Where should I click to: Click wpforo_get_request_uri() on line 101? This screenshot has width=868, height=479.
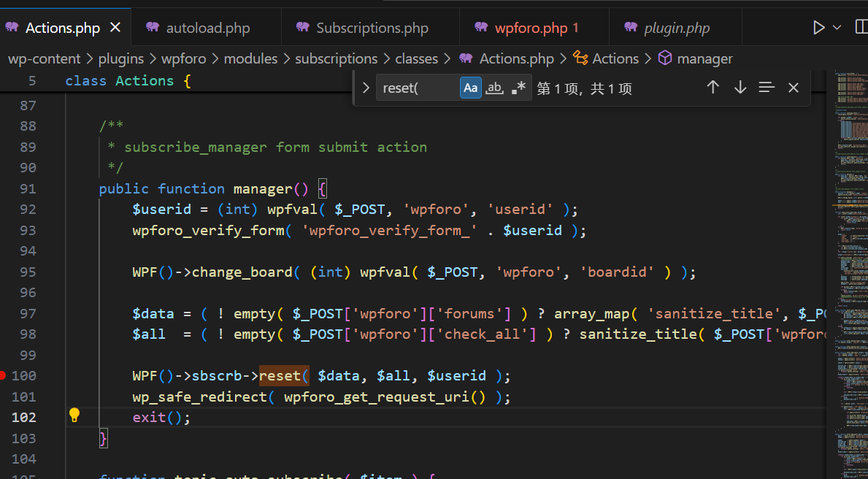tap(385, 397)
